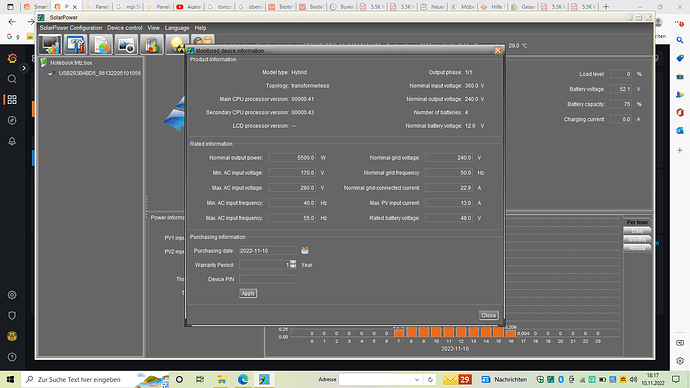Open the Windows notification center icon

676,379
